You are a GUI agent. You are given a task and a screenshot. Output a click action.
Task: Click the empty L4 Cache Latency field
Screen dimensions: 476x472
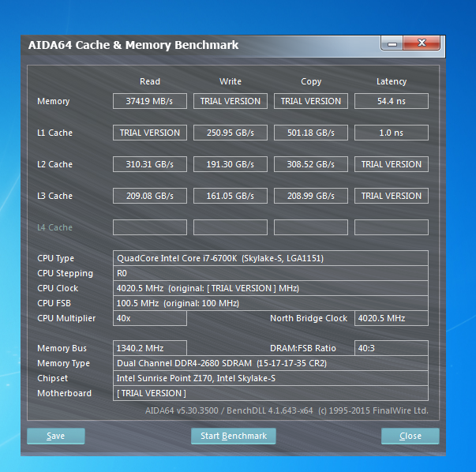pyautogui.click(x=392, y=227)
